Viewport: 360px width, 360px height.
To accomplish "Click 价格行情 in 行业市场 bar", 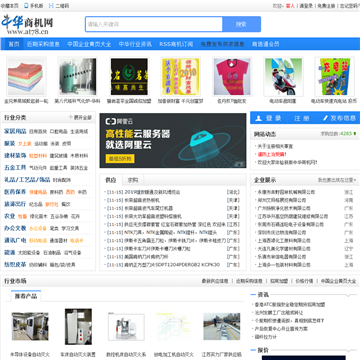I will click(304, 281).
